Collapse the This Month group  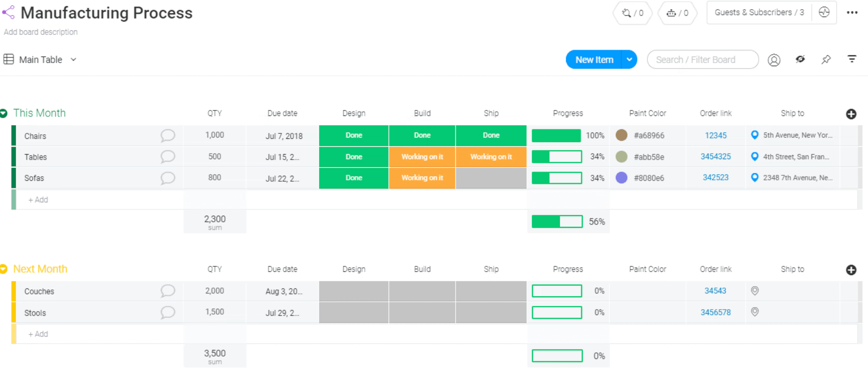(4, 113)
